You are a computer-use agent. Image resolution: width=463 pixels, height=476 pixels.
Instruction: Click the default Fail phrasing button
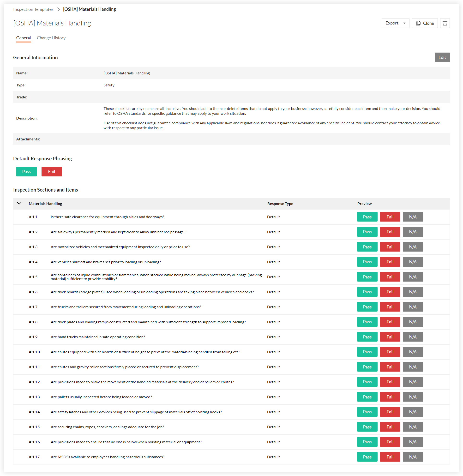point(52,171)
